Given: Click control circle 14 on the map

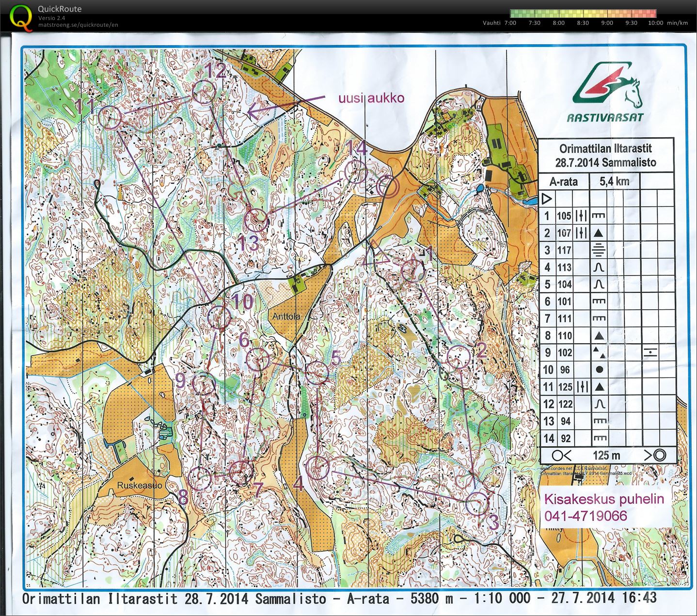Looking at the screenshot, I should (x=356, y=173).
